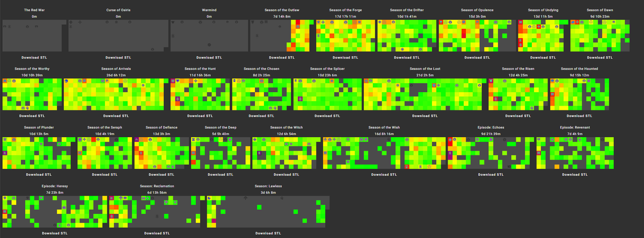The height and width of the screenshot is (238, 644).
Task: Pick Season of the Deep heatmap
Action: point(221,153)
